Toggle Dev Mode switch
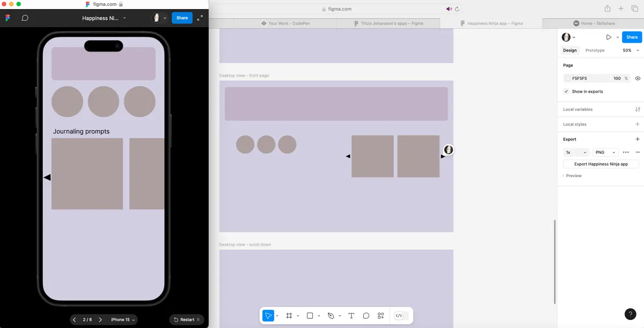Viewport: 644px width, 328px height. (x=401, y=316)
